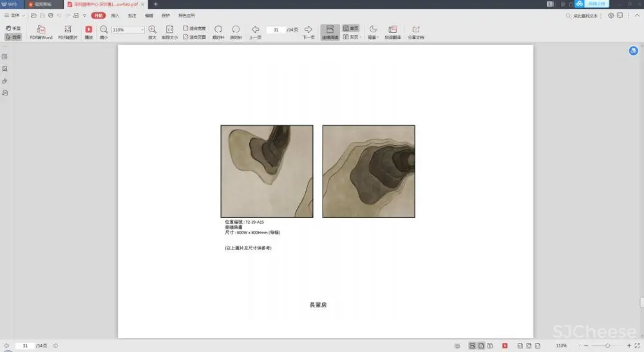Click the print icon in quick toolbar
Screen dimensions: 644x352
click(50, 15)
